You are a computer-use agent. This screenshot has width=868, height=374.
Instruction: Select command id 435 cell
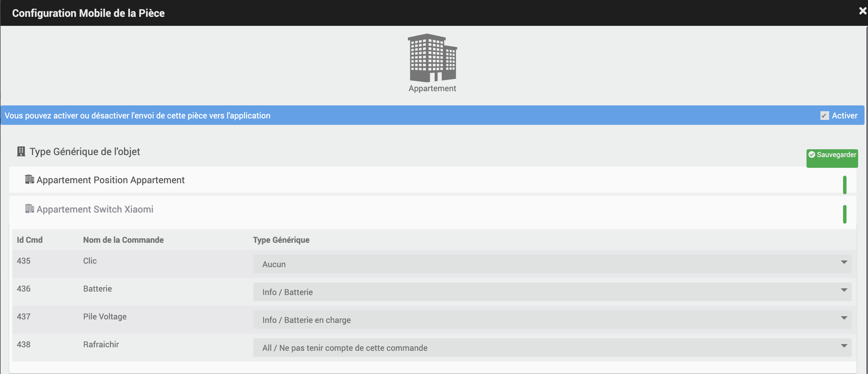point(23,261)
